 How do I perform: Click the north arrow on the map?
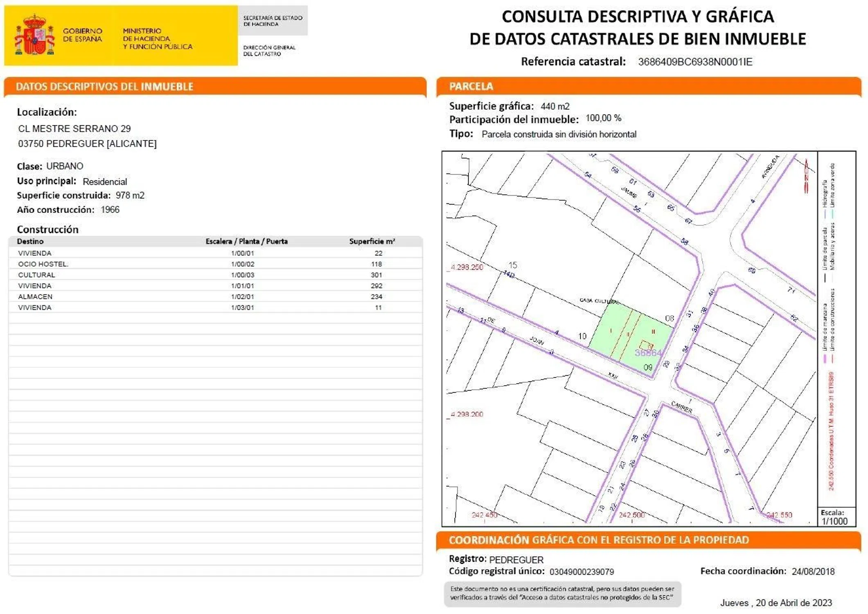[806, 176]
